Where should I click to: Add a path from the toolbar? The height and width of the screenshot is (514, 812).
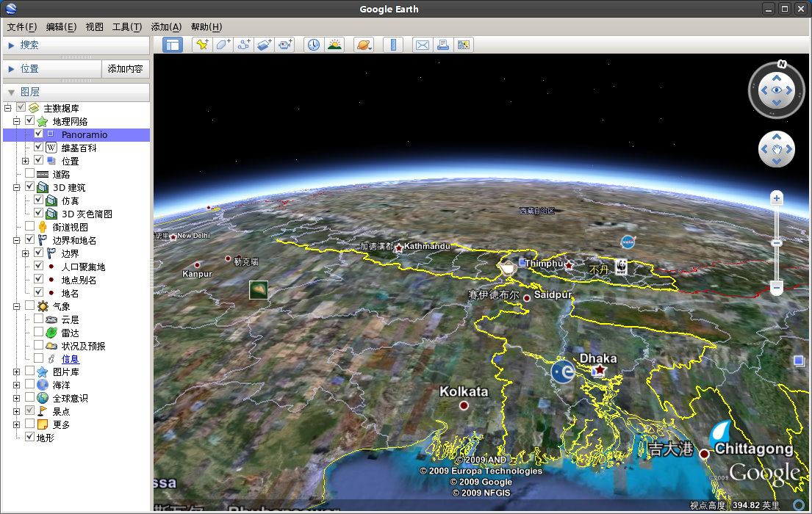[x=243, y=45]
